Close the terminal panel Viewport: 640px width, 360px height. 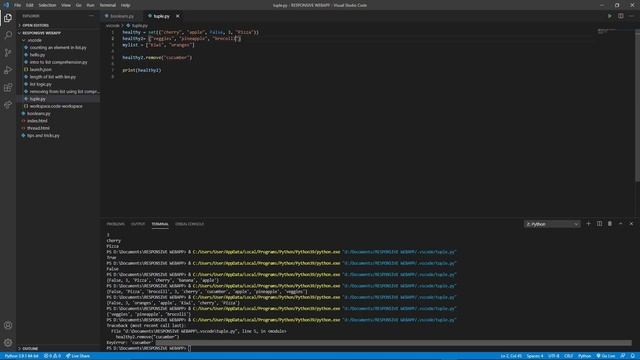631,224
